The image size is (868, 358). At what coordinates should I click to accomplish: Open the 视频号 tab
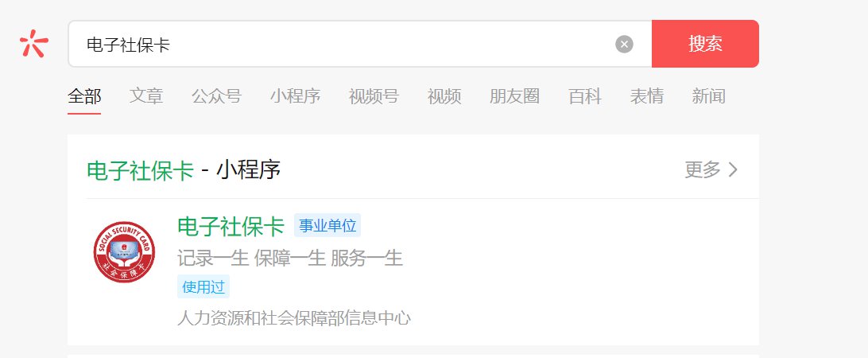pos(374,96)
